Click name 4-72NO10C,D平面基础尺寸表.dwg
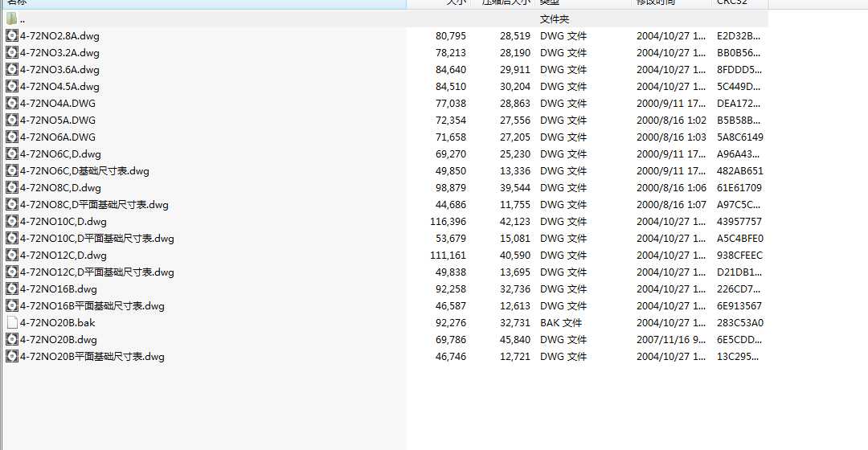This screenshot has width=868, height=450. click(97, 239)
